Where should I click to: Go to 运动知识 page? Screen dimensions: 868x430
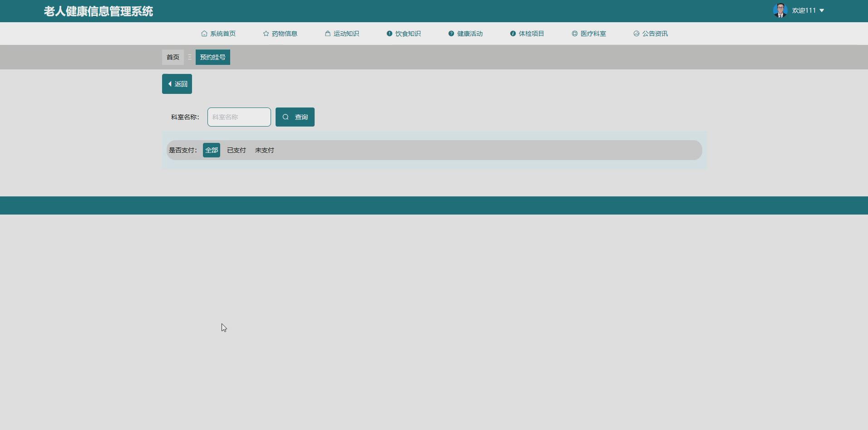pyautogui.click(x=342, y=34)
